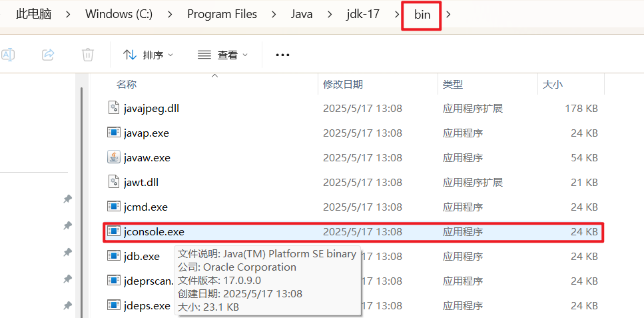
Task: Click modified date of javap.exe
Action: click(362, 133)
